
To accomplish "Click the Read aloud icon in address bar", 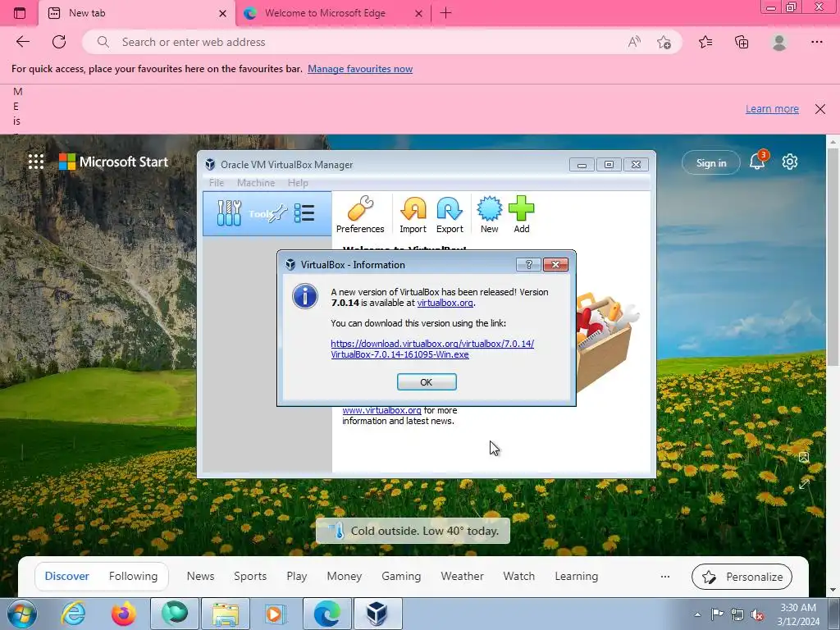I will [634, 42].
